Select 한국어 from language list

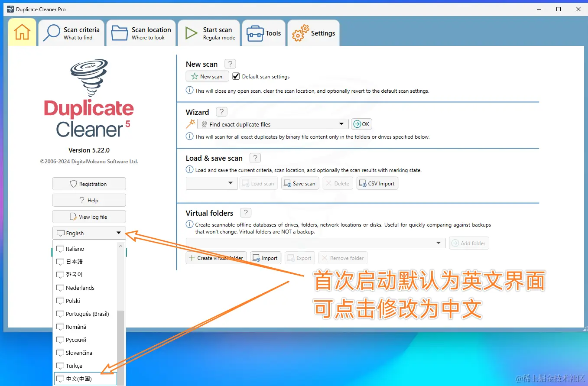pyautogui.click(x=85, y=275)
